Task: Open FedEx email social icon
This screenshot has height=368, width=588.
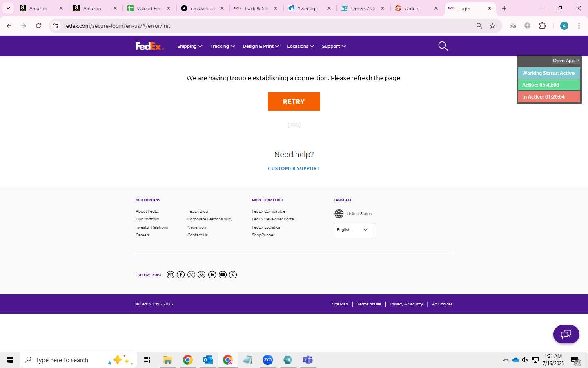Action: click(x=170, y=275)
